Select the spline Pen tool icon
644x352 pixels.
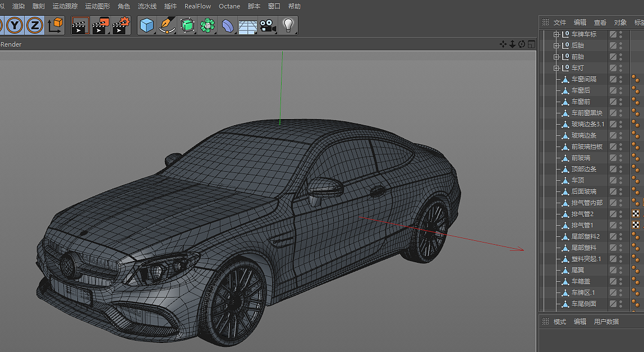[167, 25]
